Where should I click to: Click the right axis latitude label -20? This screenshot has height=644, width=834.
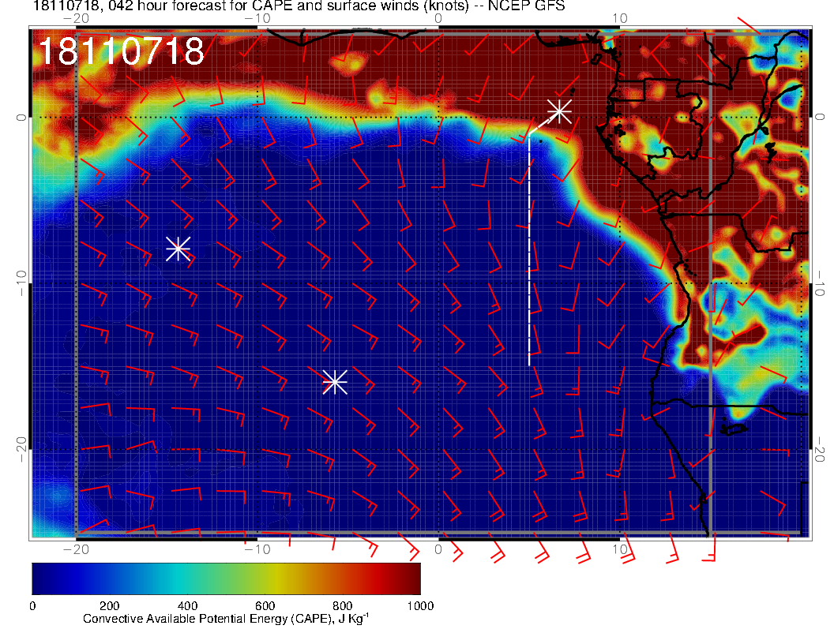(x=820, y=450)
